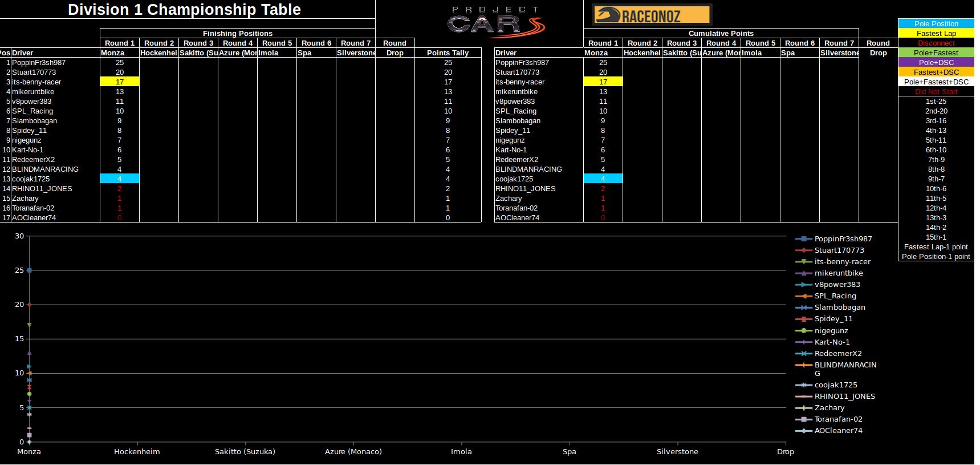Click the RaceOnOz logo banner
Screen dimensions: 980x465
pyautogui.click(x=652, y=15)
